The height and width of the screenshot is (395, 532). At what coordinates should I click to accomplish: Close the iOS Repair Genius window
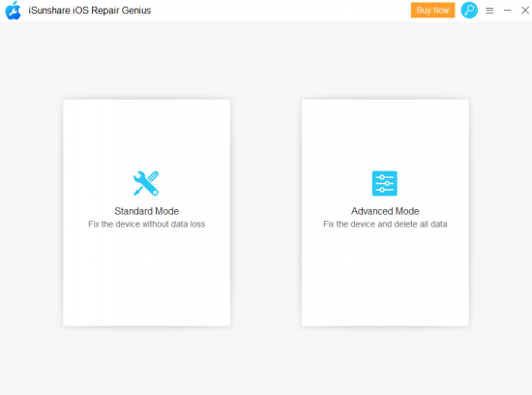pyautogui.click(x=525, y=11)
